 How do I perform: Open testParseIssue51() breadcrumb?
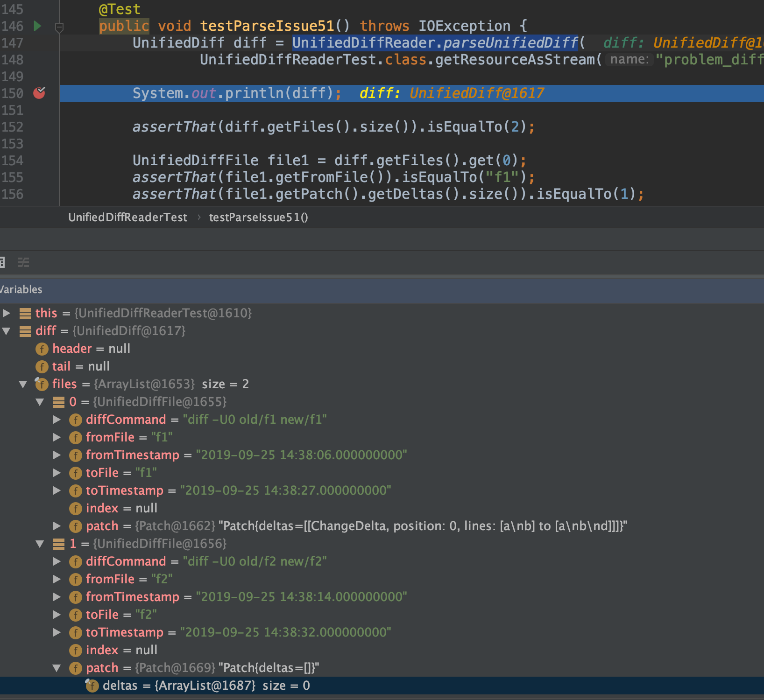point(258,217)
